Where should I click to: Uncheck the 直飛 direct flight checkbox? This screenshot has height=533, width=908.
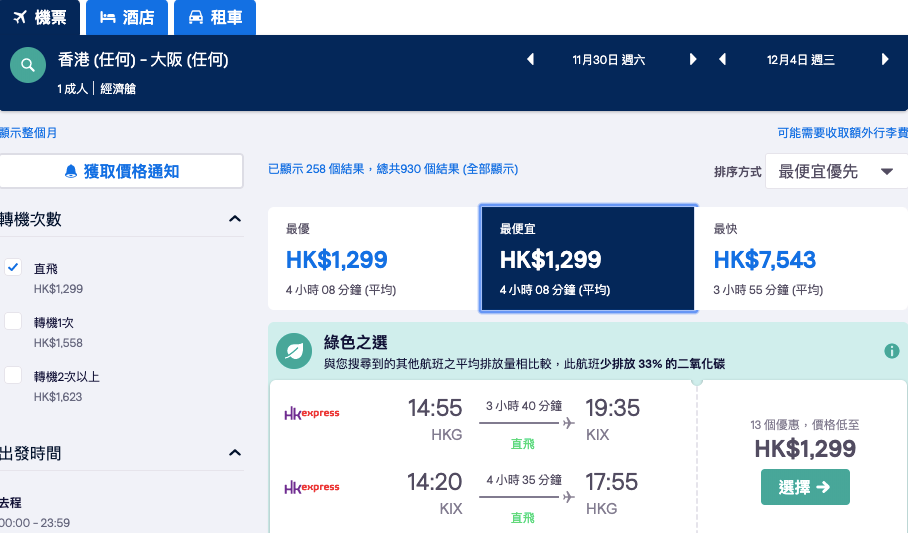click(x=13, y=268)
